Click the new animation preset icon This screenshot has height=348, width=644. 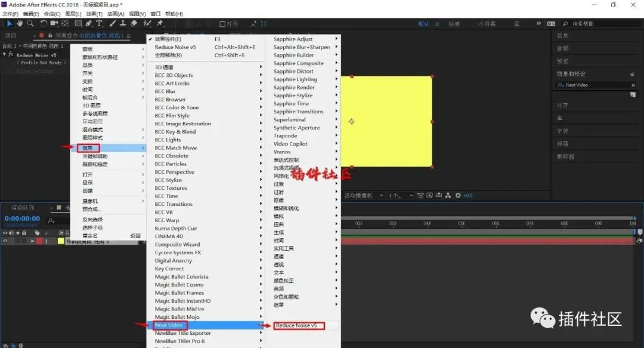(x=633, y=94)
